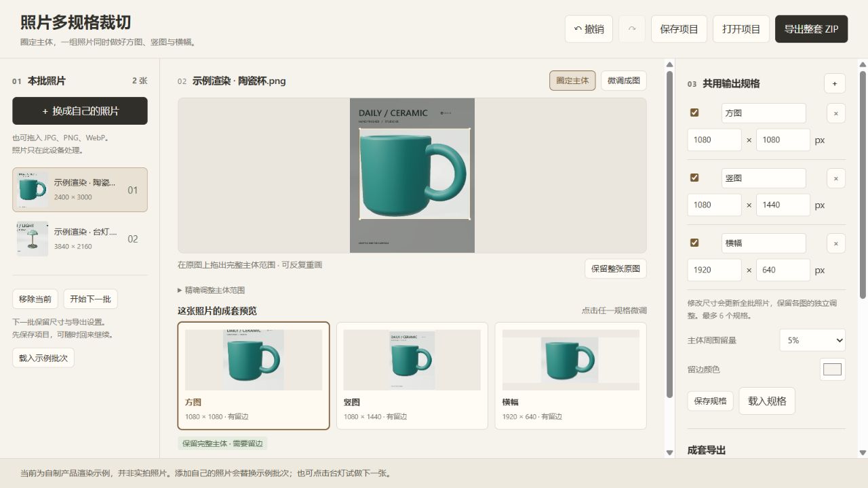Click the file name 示例渲染 · 陶瓷杯.png

point(239,81)
